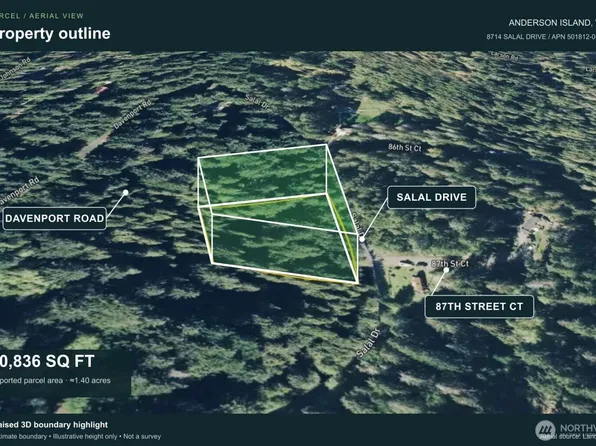Screen dimensions: 596x446
Task: Click the white marker dot for Salal Drive
Action: tap(362, 239)
